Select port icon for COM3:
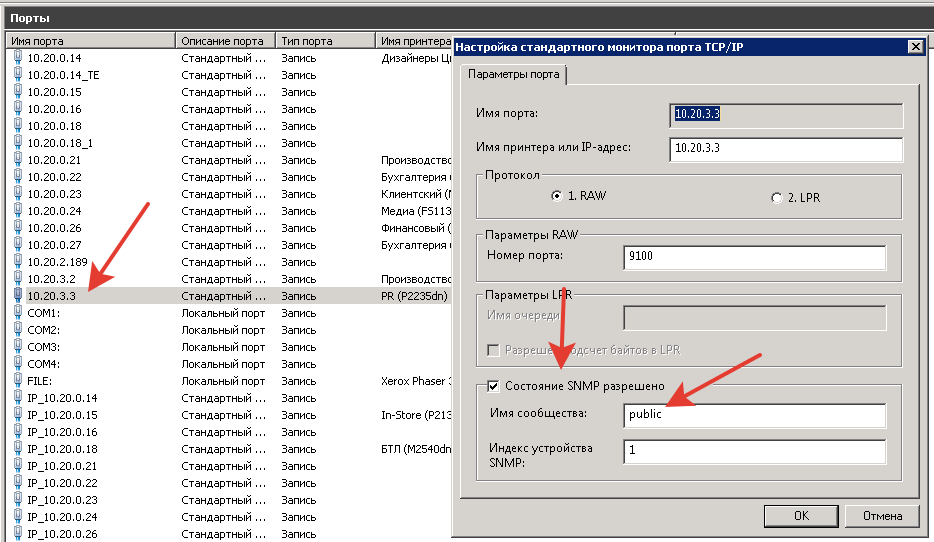934x542 pixels. 18,347
